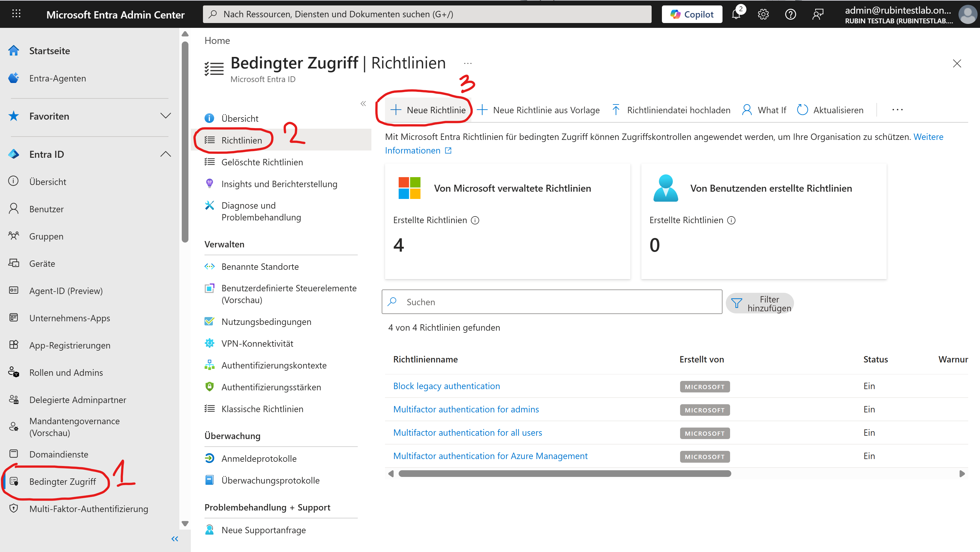Expand the Favoriten section
This screenshot has height=552, width=980.
pyautogui.click(x=165, y=116)
